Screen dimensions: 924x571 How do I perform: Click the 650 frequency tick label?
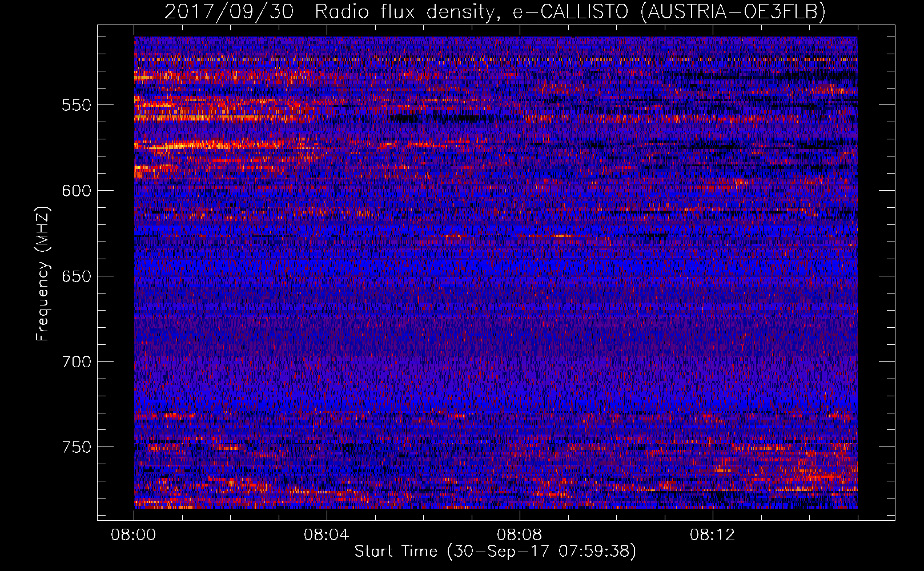(x=76, y=276)
